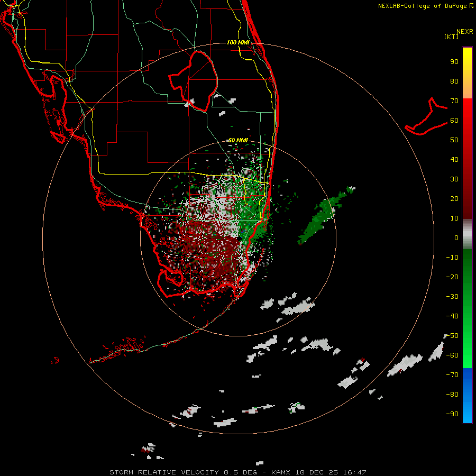Click the Storm Relative Velocity caption at the bottom

[237, 472]
